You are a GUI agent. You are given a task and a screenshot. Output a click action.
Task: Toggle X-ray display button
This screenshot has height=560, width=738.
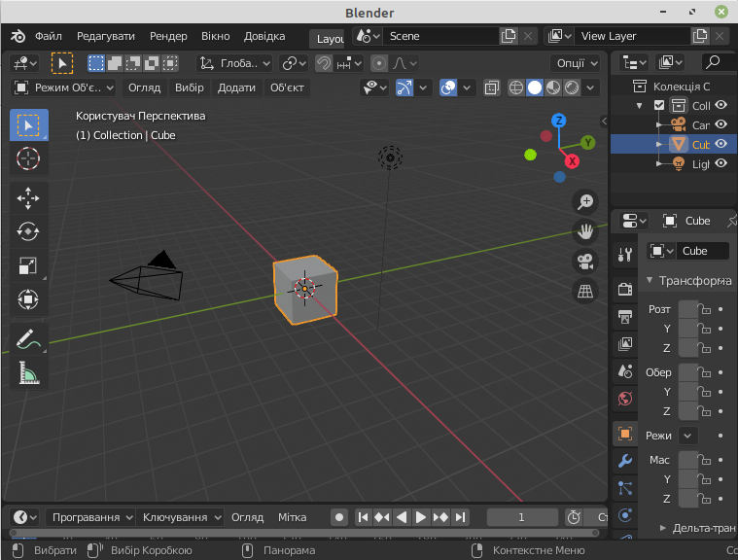(x=491, y=87)
